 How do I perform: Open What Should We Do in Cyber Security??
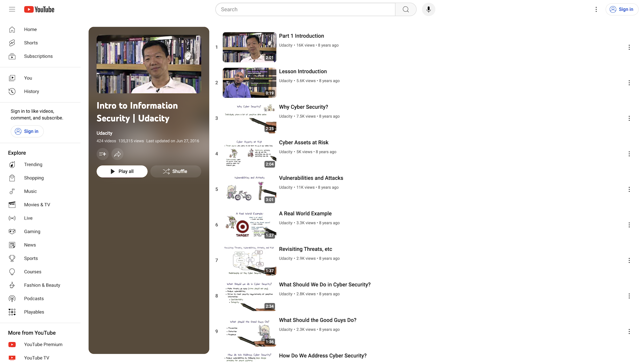(325, 285)
